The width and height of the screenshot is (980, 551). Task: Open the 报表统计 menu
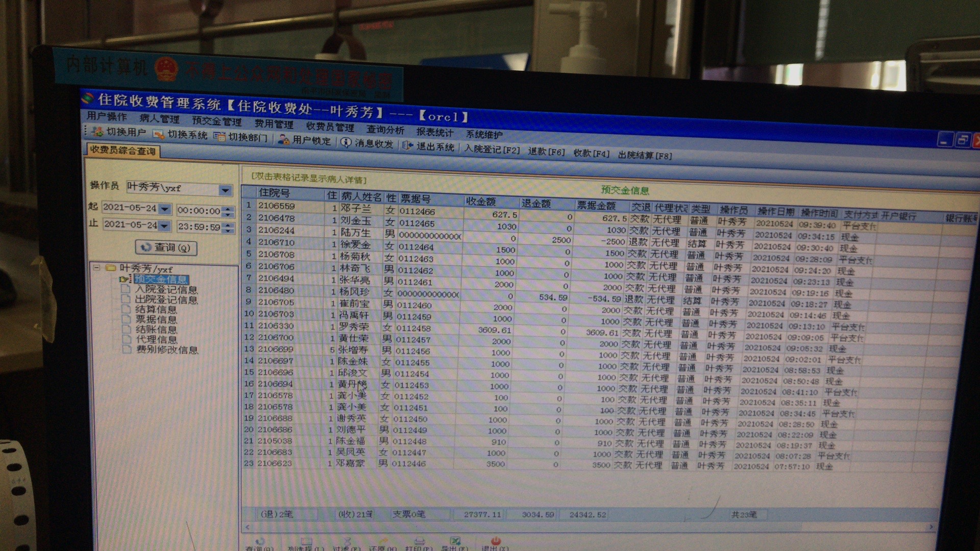coord(434,132)
